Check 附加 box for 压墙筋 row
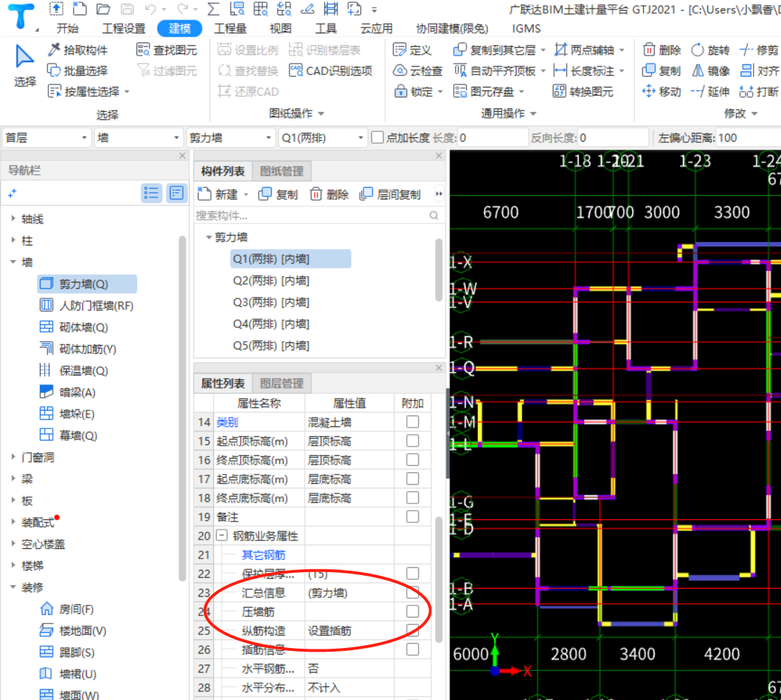Viewport: 781px width, 700px height. point(413,611)
